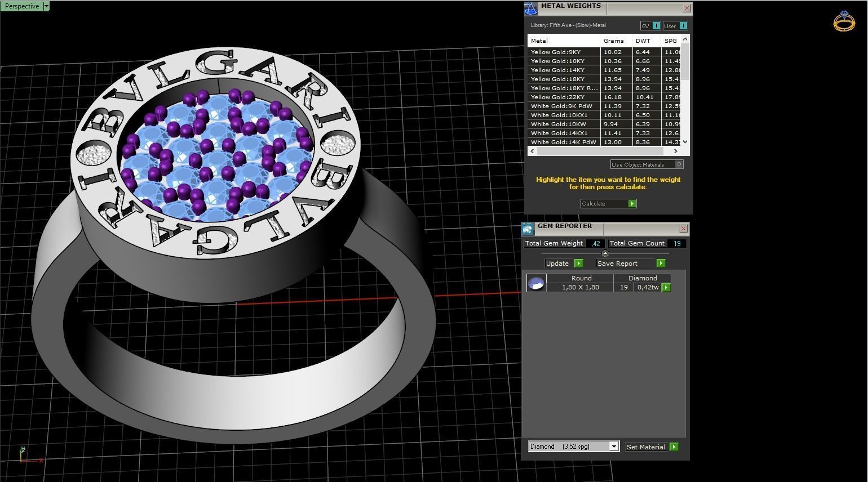The width and height of the screenshot is (868, 482).
Task: Click the Total Gem Count value field
Action: pyautogui.click(x=676, y=243)
